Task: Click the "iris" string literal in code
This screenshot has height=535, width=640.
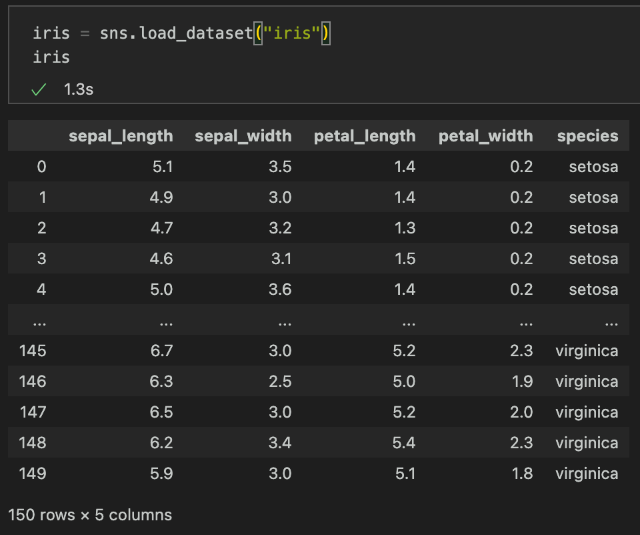Action: 291,33
